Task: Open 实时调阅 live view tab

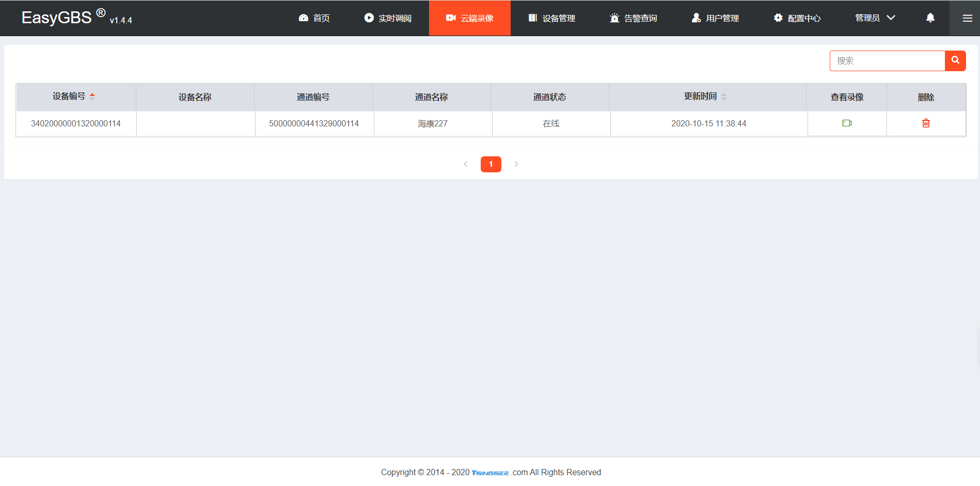Action: click(388, 18)
